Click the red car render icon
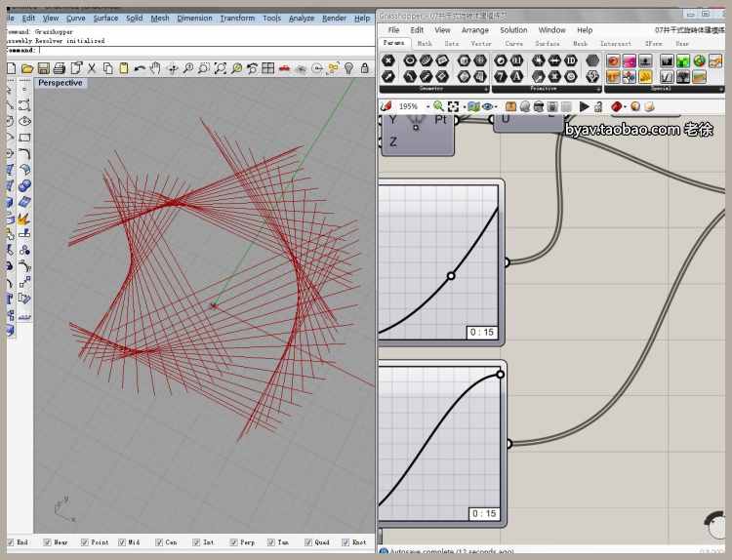The height and width of the screenshot is (560, 732). [x=284, y=68]
